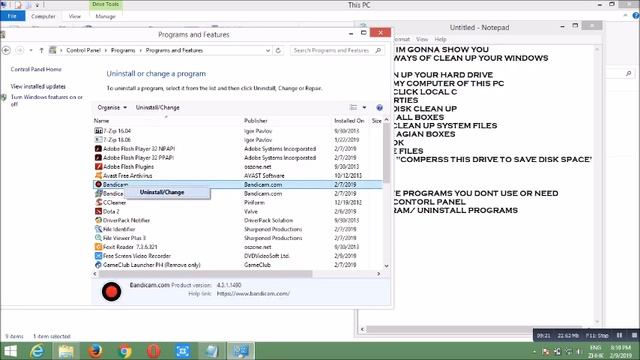Click the Search Programs and Features box
Image resolution: width=640 pixels, height=360 pixels.
coord(337,50)
